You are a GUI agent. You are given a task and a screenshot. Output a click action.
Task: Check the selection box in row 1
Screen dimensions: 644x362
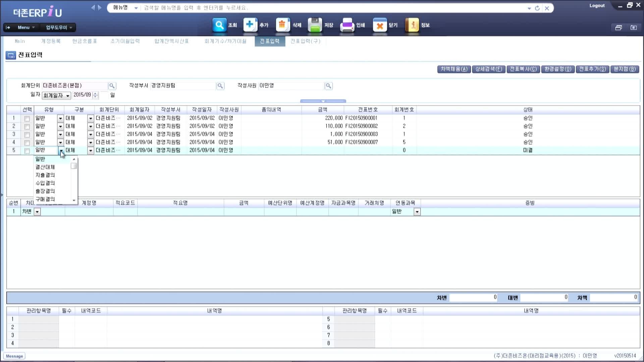pos(27,119)
